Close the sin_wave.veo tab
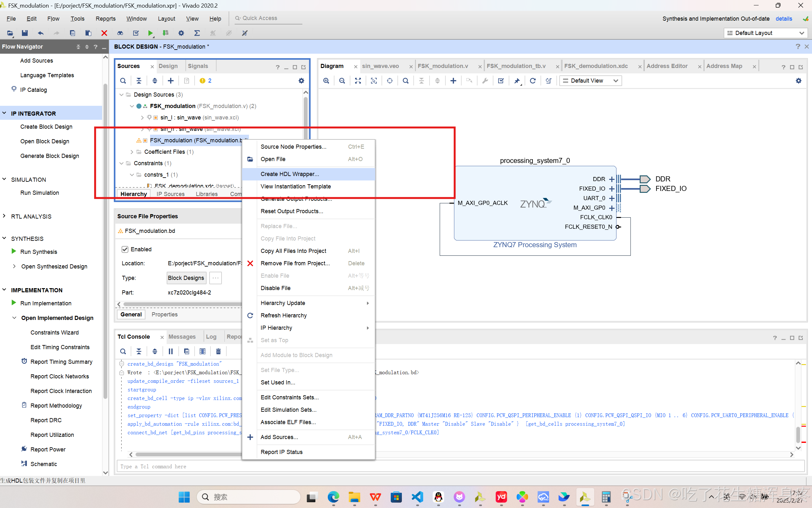 point(411,67)
